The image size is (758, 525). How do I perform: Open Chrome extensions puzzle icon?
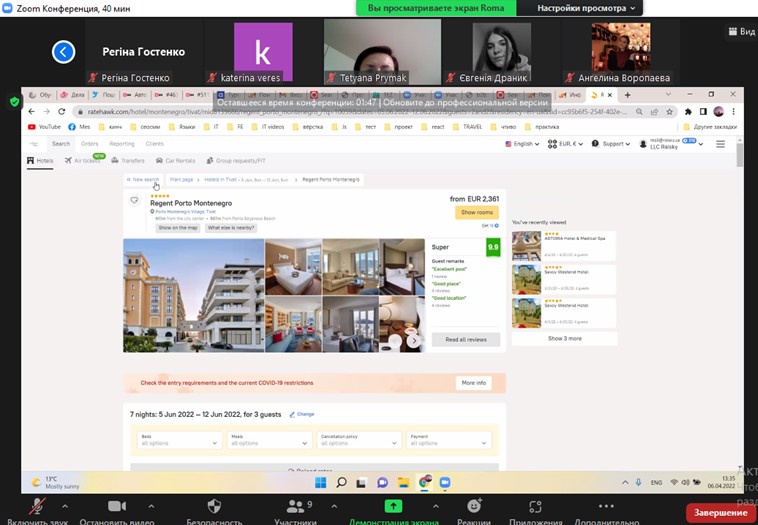tap(688, 112)
